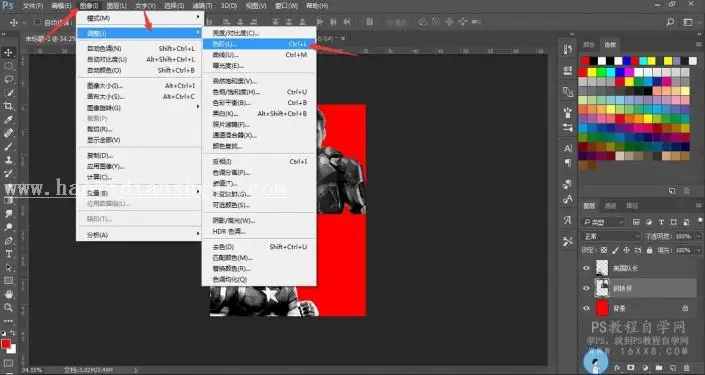Toggle the auto-select checkbox in options bar
The image size is (705, 375).
pyautogui.click(x=38, y=22)
